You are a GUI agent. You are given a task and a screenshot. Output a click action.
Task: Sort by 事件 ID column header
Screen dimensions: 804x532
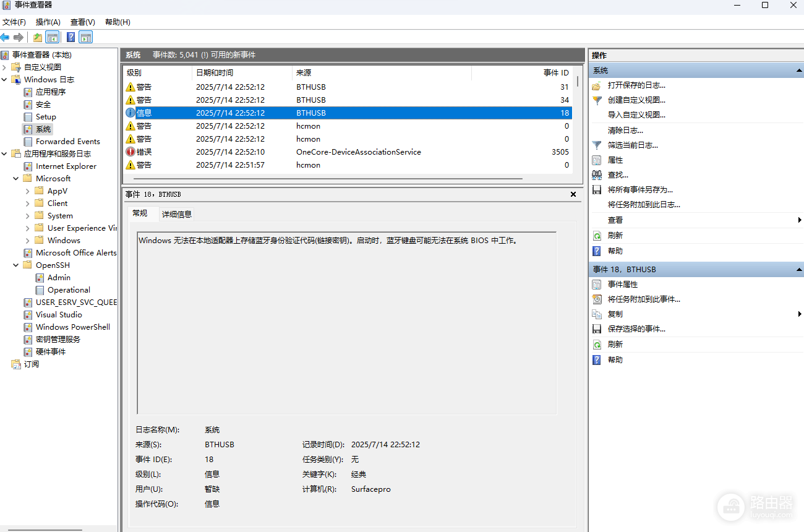coord(521,73)
